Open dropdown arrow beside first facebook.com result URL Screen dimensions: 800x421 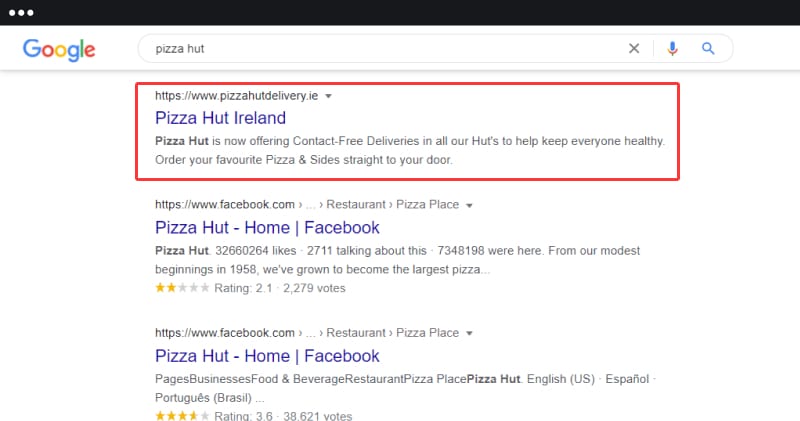pyautogui.click(x=469, y=205)
